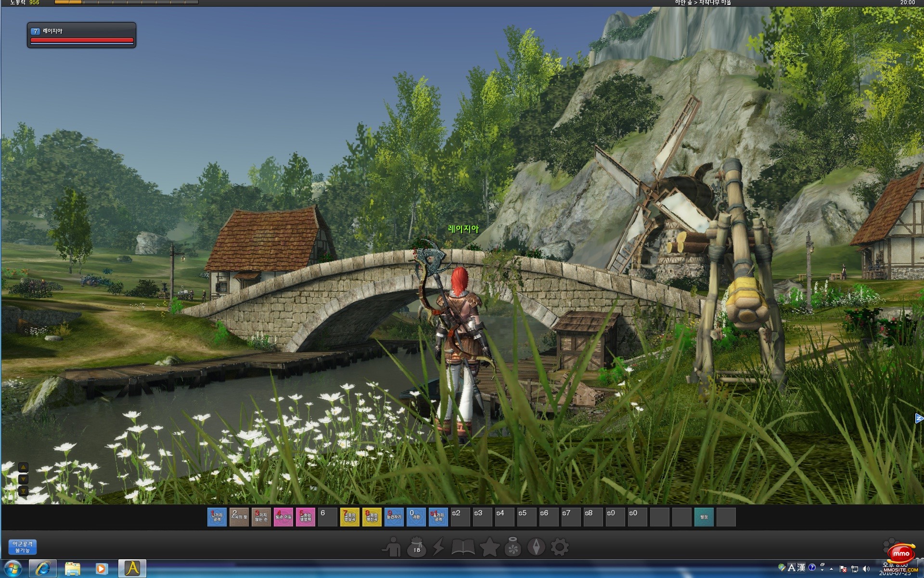
Task: Open the open-book quest journal icon
Action: point(463,547)
